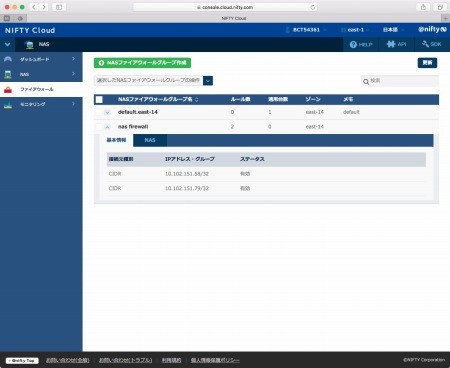Expand the default.east-14 row details
This screenshot has width=450, height=368.
107,113
